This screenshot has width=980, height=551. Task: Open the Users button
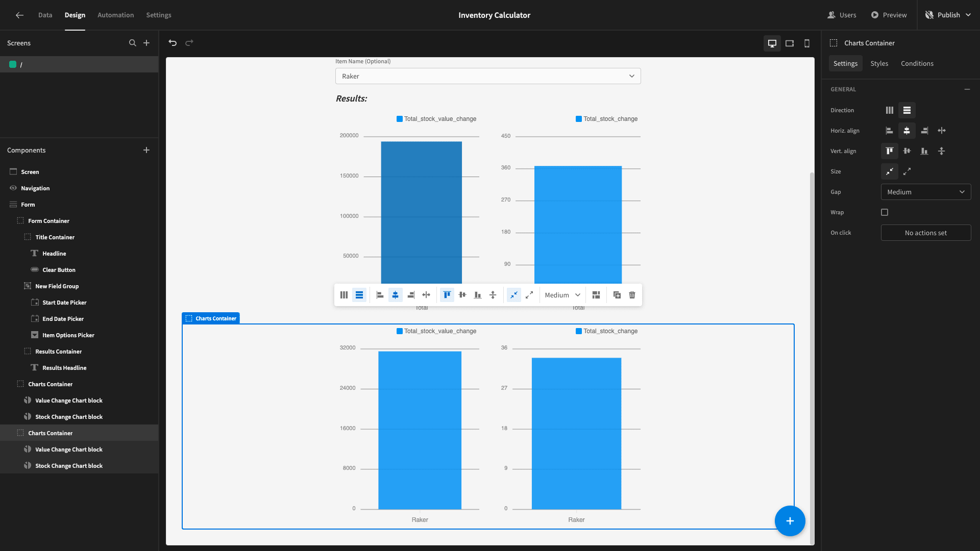(x=842, y=15)
